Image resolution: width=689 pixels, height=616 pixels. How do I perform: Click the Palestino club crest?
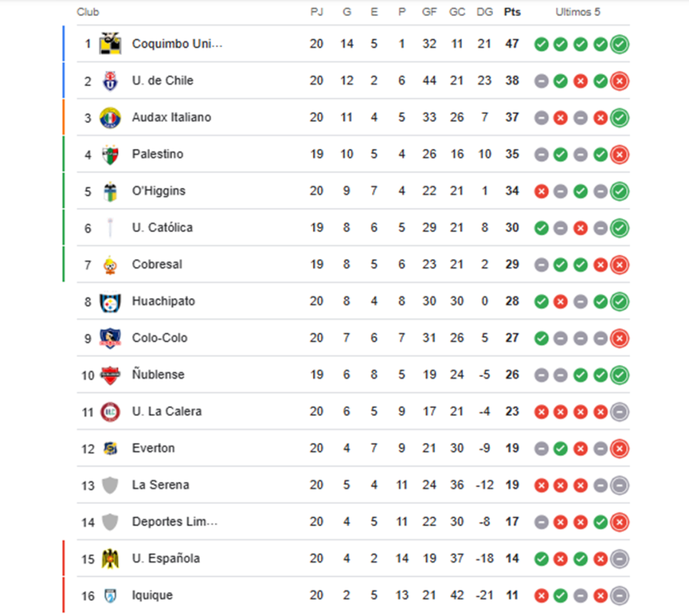tap(110, 155)
